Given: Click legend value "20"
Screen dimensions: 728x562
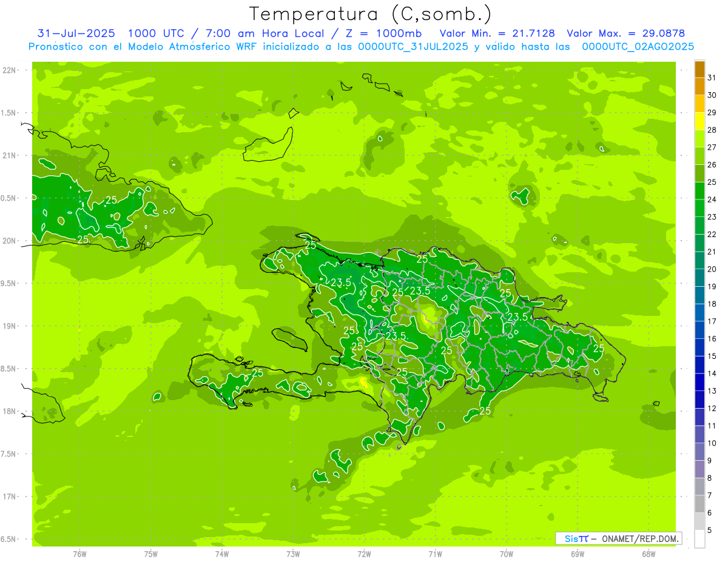Looking at the screenshot, I should pyautogui.click(x=712, y=269).
